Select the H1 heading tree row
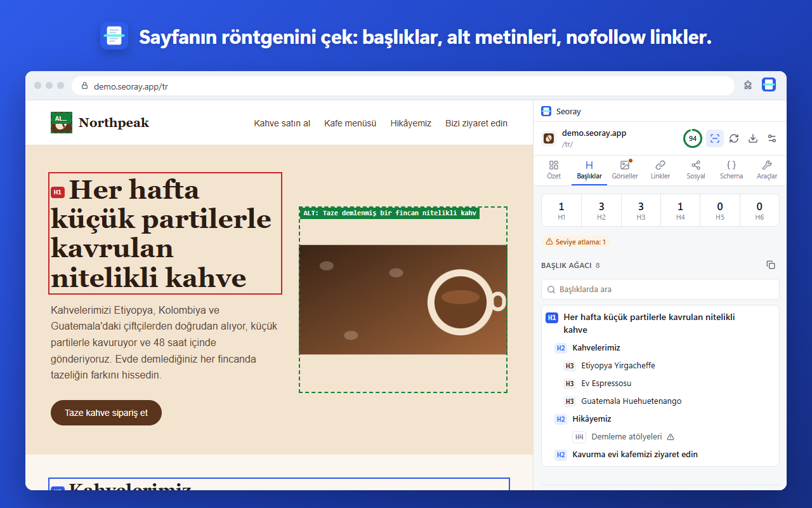This screenshot has width=812, height=508. 660,323
